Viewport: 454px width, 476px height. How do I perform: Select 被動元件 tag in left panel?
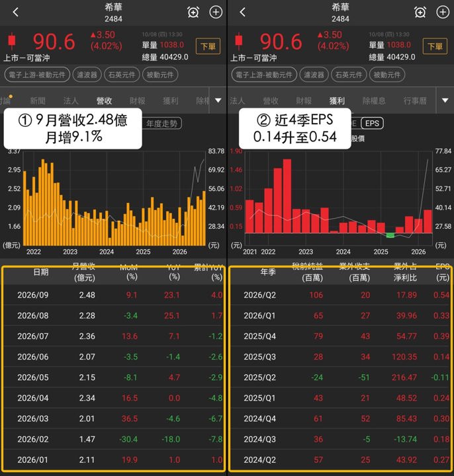coord(160,75)
